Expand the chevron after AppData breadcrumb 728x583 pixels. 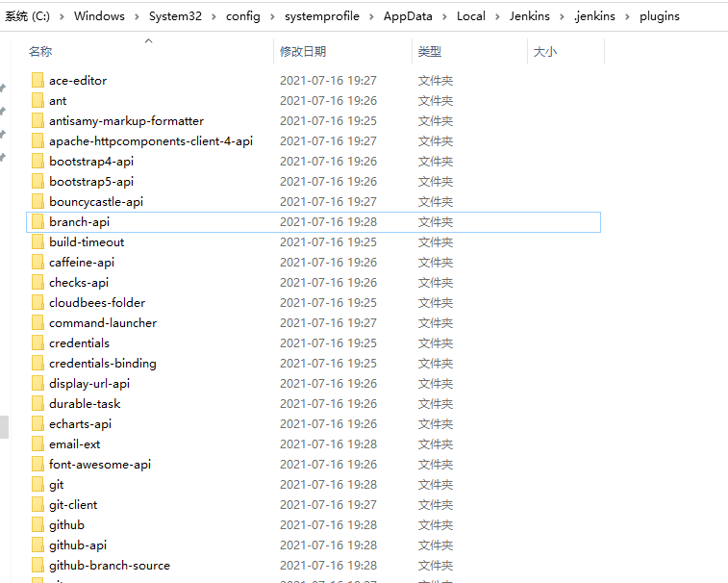tap(444, 16)
